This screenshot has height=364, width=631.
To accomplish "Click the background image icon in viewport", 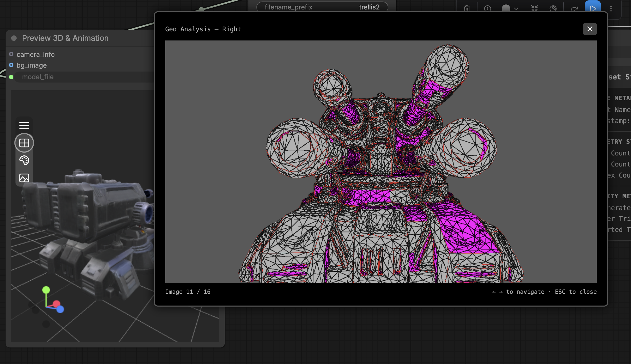I will click(x=24, y=178).
